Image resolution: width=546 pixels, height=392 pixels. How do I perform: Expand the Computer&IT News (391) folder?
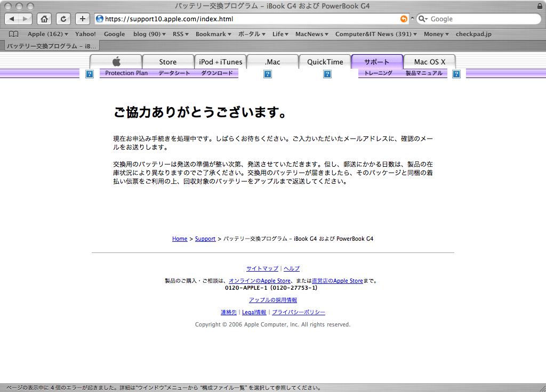(376, 34)
